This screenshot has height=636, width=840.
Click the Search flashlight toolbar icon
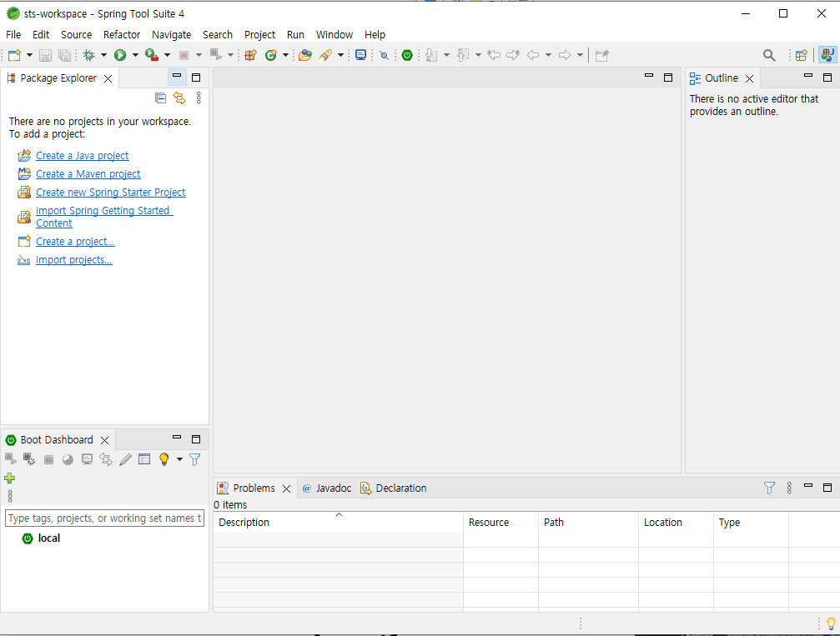325,55
